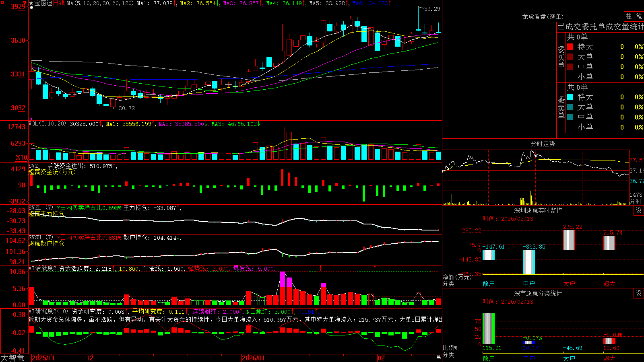Click the red question mark help icon

[x=25, y=3]
